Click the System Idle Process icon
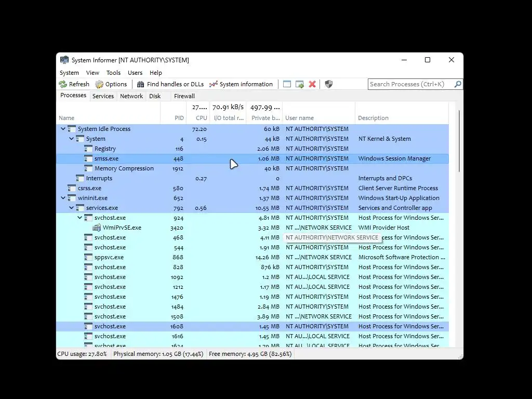This screenshot has height=399, width=532. (72, 129)
